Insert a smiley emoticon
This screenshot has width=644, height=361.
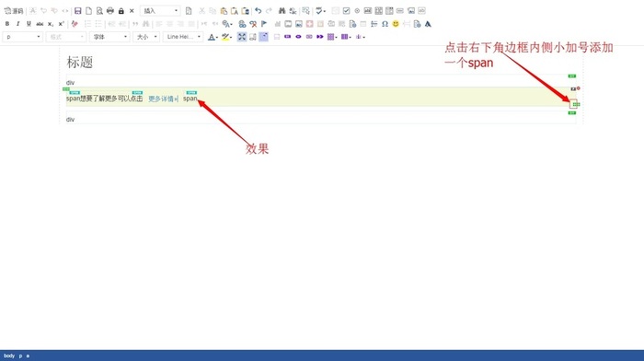point(396,24)
